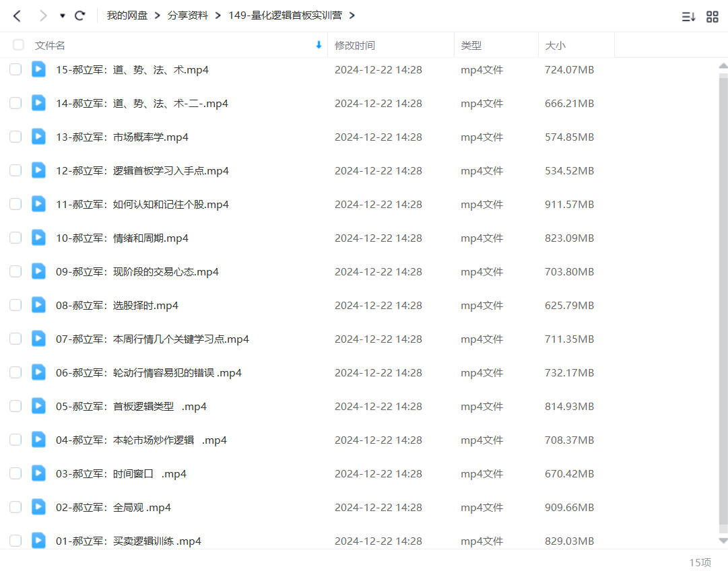Expand chevron after 149-量化逻辑首板实训营 breadcrumb

[x=352, y=15]
